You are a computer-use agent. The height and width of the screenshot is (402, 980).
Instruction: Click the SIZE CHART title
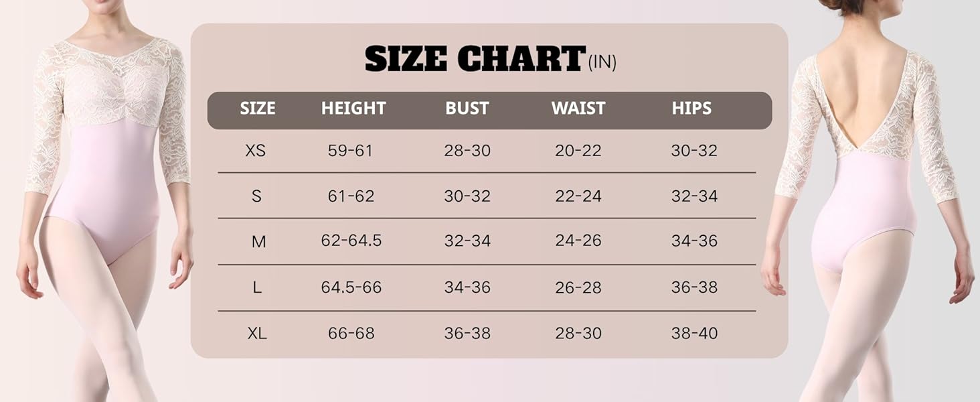tap(475, 59)
